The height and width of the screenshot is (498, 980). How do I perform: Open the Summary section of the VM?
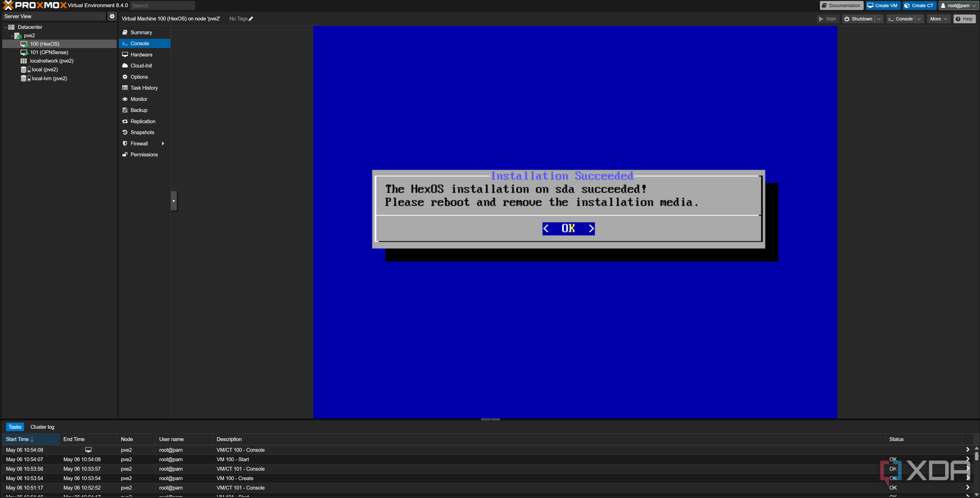(144, 32)
